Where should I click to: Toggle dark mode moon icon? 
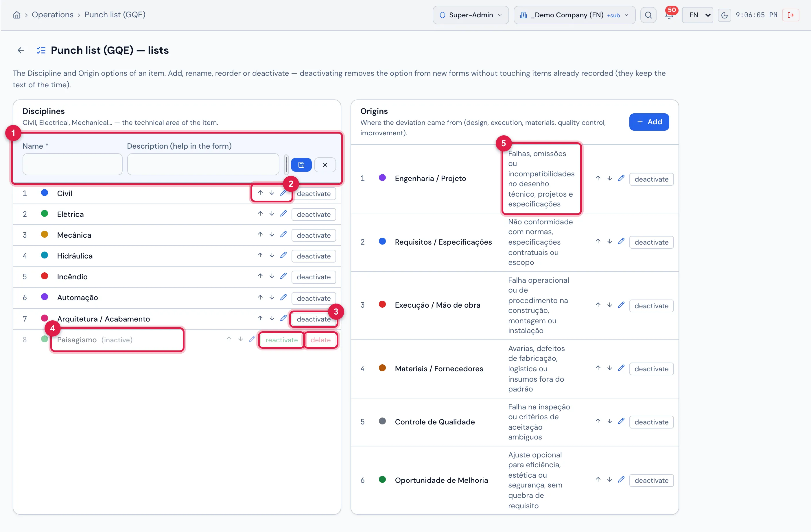[725, 15]
